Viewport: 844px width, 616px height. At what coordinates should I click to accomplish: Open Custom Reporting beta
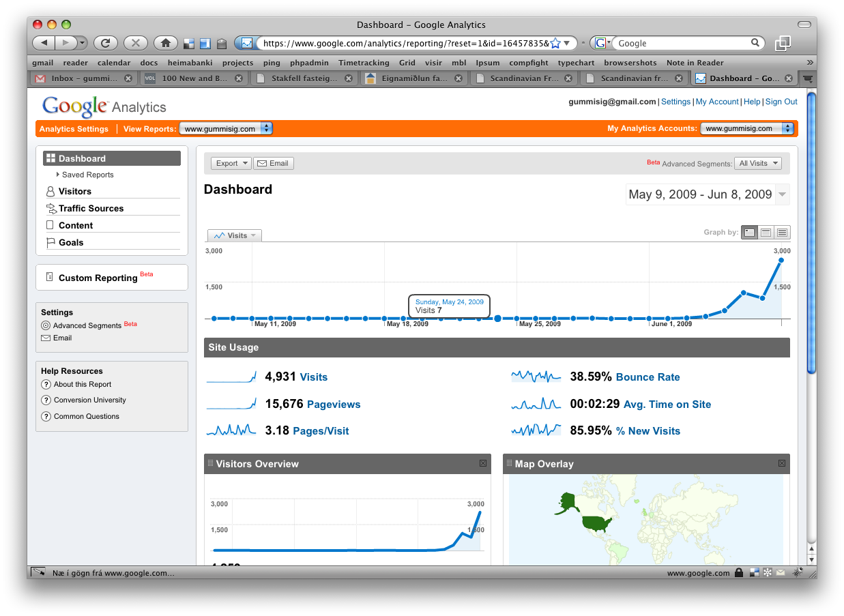[x=98, y=278]
